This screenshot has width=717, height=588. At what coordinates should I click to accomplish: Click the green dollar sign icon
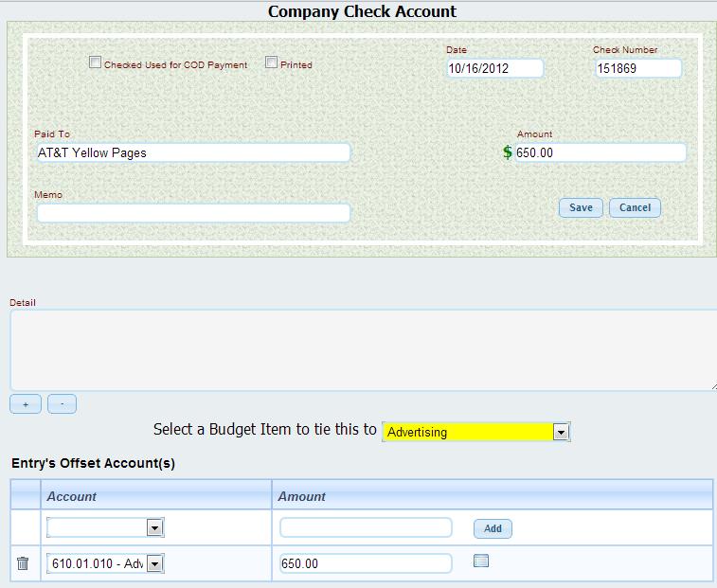coord(508,152)
